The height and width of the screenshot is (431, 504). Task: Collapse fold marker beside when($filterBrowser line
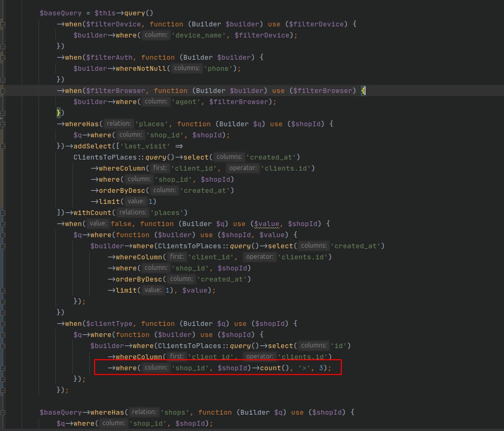point(3,91)
